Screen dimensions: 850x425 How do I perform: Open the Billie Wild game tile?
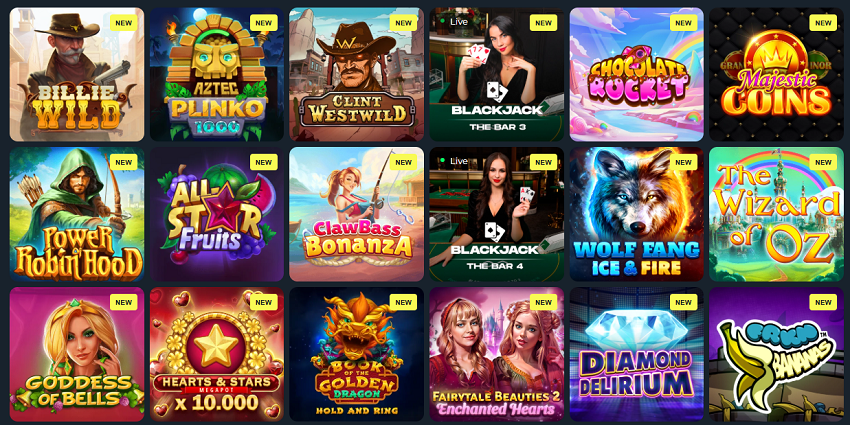[77, 74]
